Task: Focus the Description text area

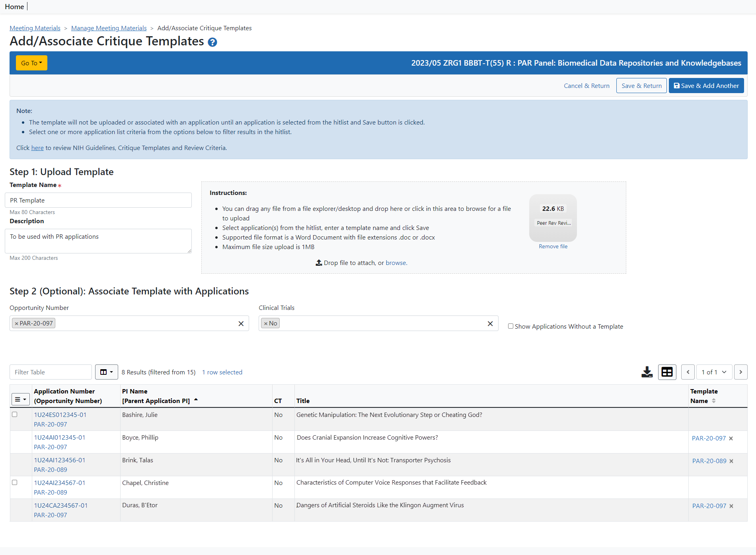Action: click(98, 241)
